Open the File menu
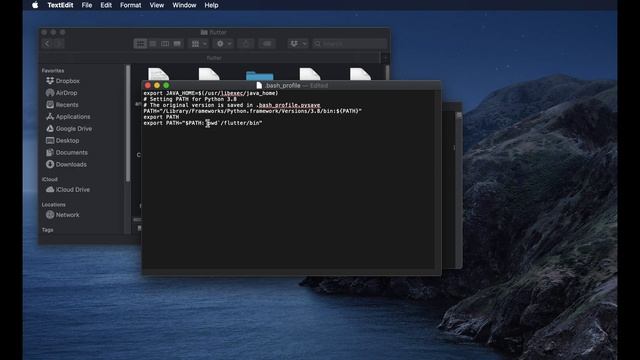640x360 pixels. tap(87, 5)
